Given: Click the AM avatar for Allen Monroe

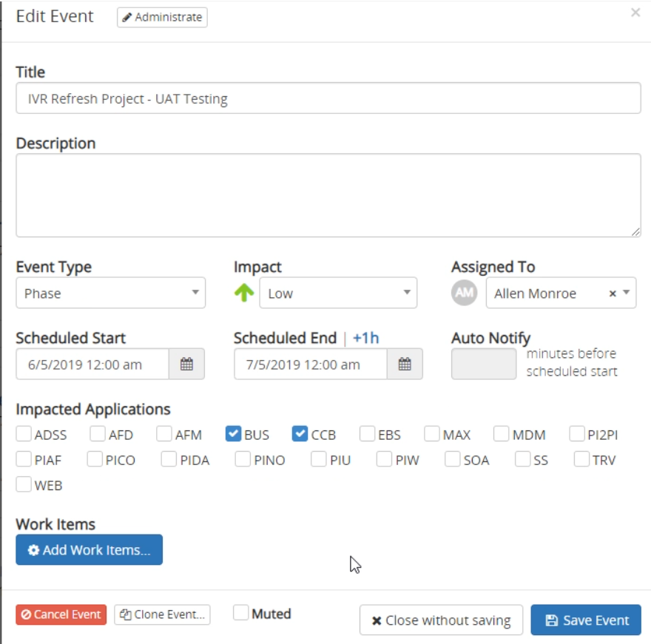Looking at the screenshot, I should (464, 293).
